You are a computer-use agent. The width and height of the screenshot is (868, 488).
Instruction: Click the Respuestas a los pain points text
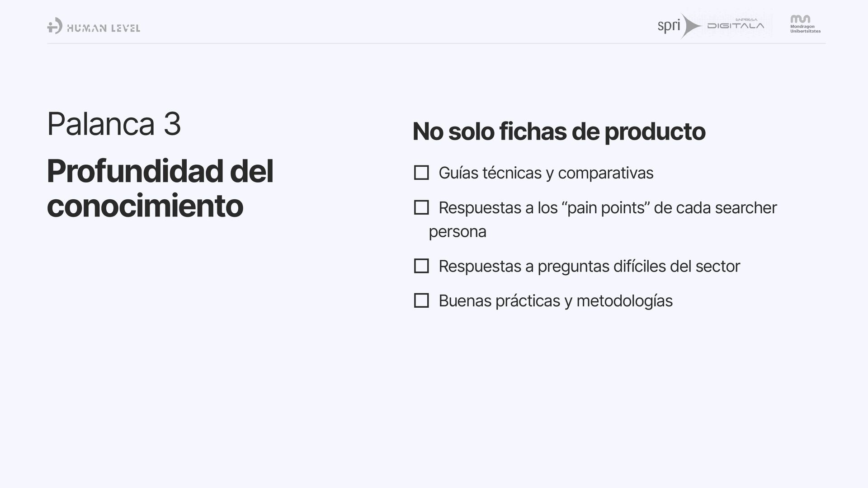click(x=608, y=208)
